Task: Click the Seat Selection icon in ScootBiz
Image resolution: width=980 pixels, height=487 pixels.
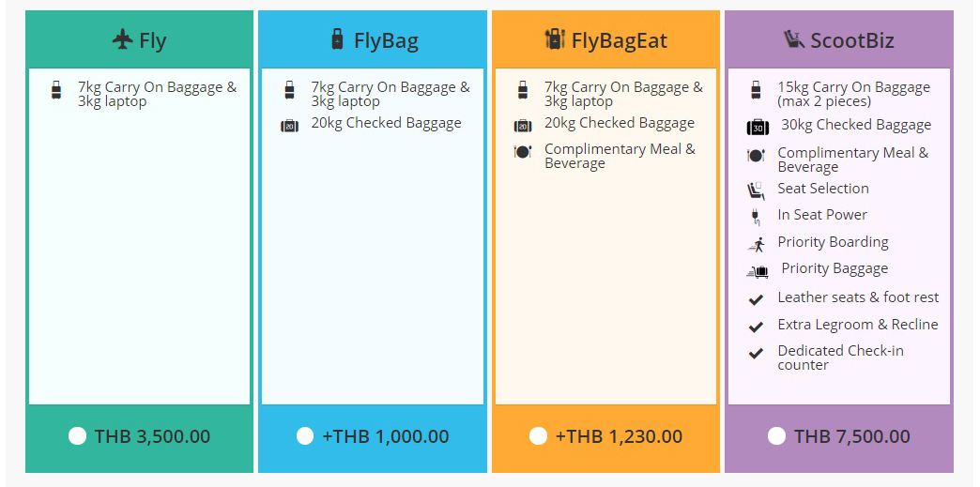Action: [x=756, y=190]
